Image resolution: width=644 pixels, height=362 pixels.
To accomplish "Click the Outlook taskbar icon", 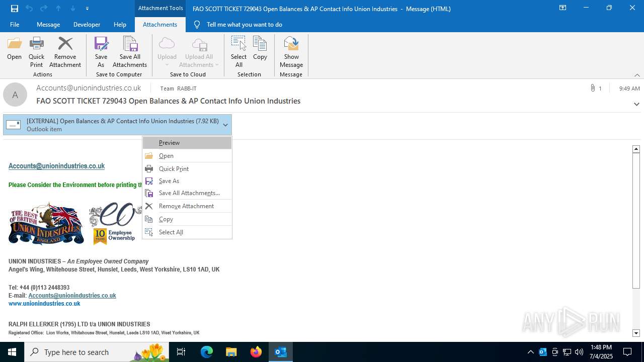I will click(281, 352).
